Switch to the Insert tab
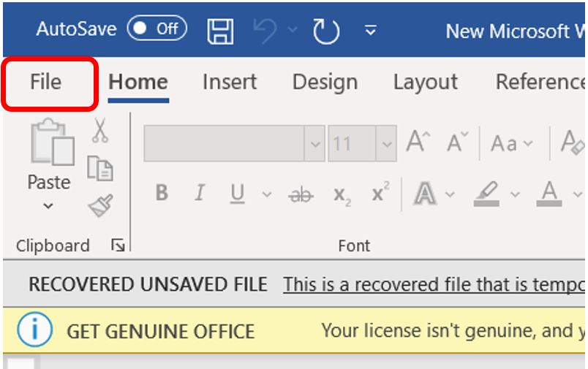This screenshot has width=588, height=369. point(230,82)
